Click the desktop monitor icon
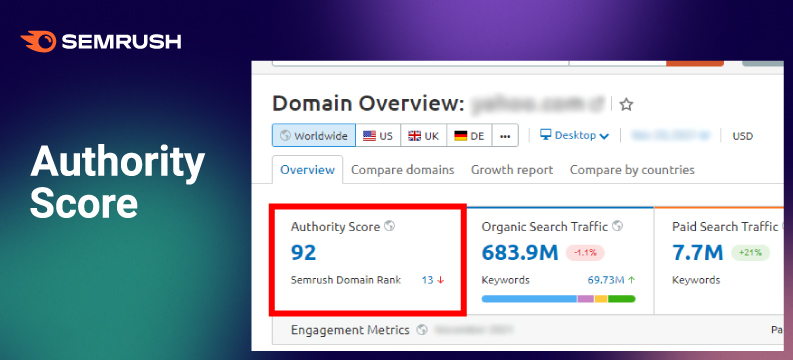This screenshot has height=360, width=793. tap(545, 135)
